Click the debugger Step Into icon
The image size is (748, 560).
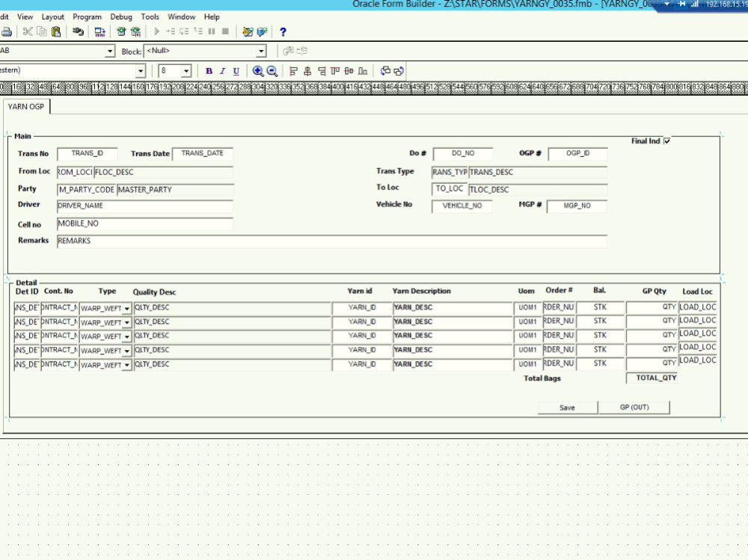[x=171, y=31]
